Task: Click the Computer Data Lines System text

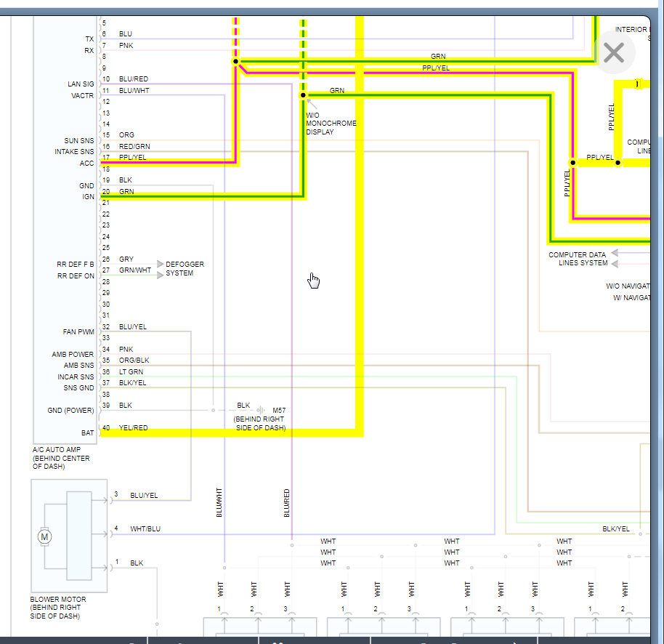Action: pyautogui.click(x=578, y=259)
